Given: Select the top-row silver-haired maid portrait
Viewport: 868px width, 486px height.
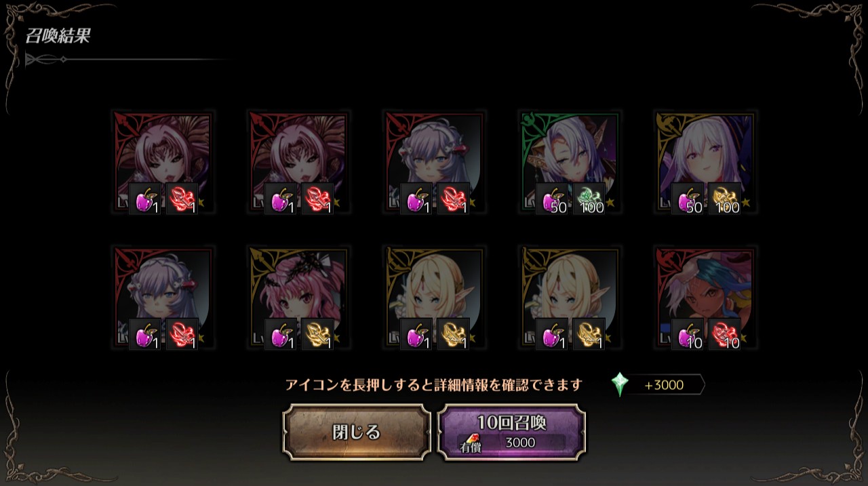Looking at the screenshot, I should tap(434, 163).
